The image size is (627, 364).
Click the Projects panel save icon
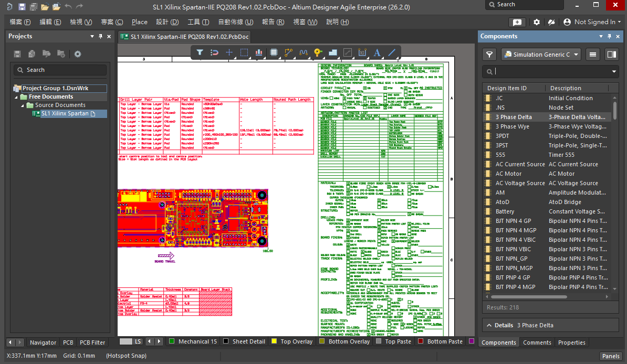click(17, 54)
